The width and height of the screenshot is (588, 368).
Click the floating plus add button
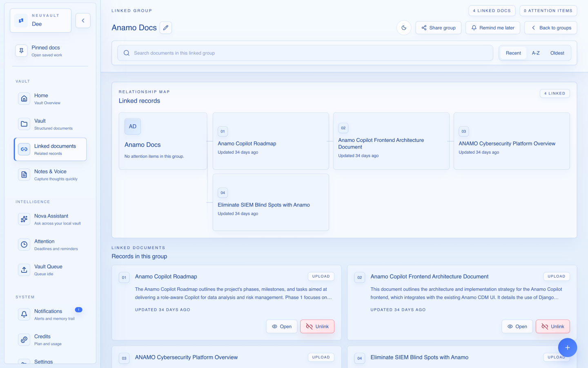pyautogui.click(x=568, y=348)
